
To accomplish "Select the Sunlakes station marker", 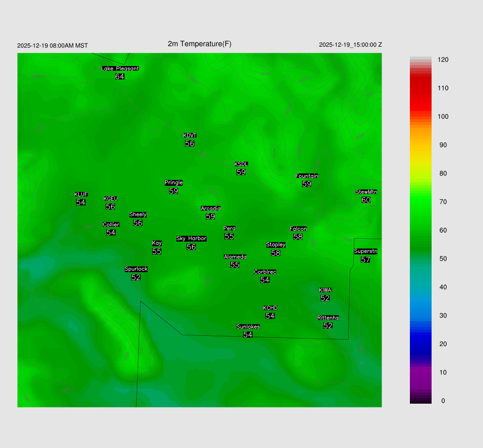I will [x=248, y=334].
